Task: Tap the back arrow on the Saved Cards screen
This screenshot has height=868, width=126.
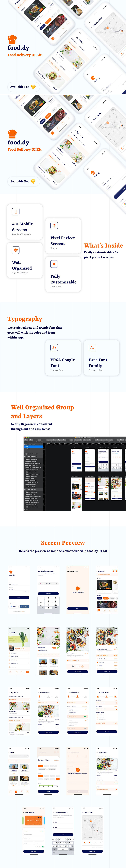Action: (24, 812)
